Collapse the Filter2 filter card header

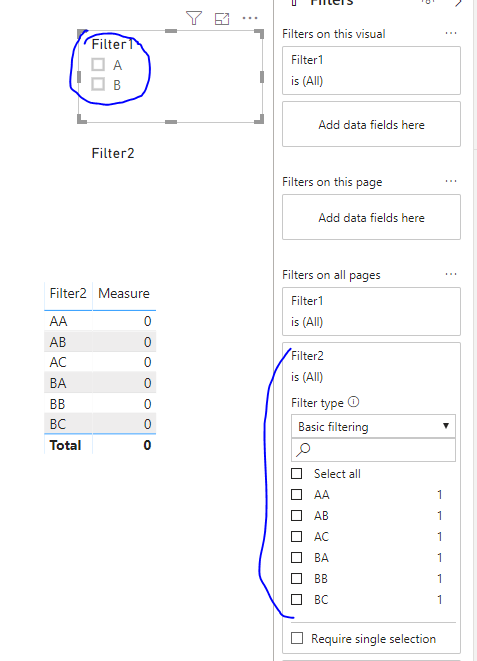pyautogui.click(x=371, y=366)
